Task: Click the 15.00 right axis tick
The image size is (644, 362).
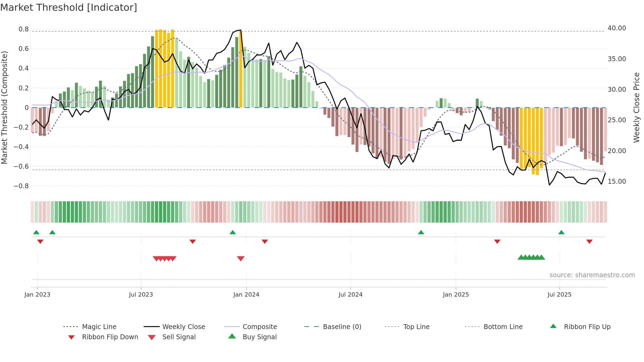Action: [x=617, y=181]
